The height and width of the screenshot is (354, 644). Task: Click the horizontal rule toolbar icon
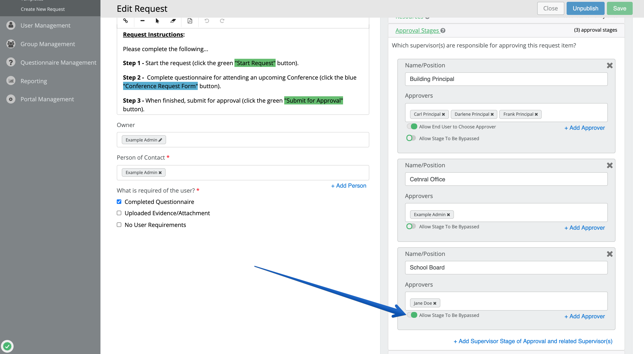pos(142,21)
